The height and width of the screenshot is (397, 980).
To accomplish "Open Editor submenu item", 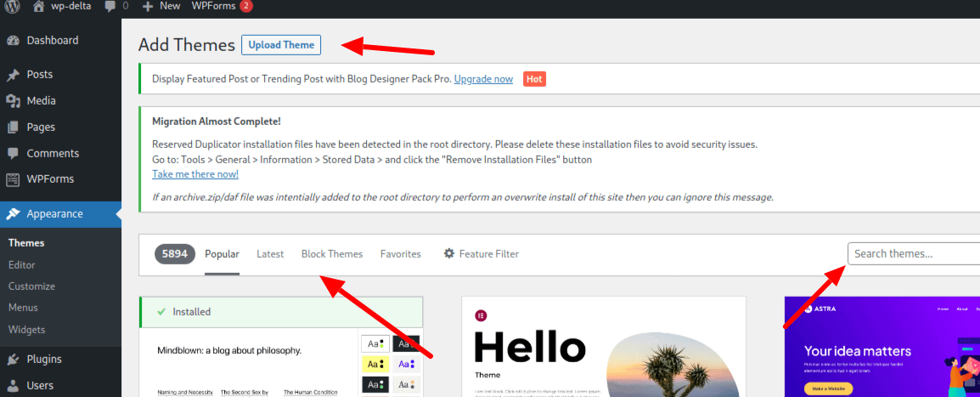I will tap(22, 265).
